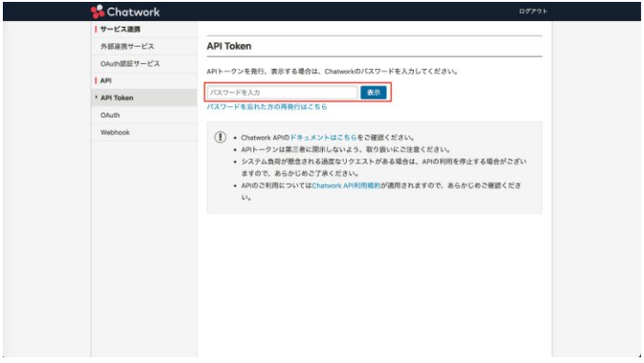
Task: Open the Chatwork API利用規約 terms link
Action: [346, 185]
